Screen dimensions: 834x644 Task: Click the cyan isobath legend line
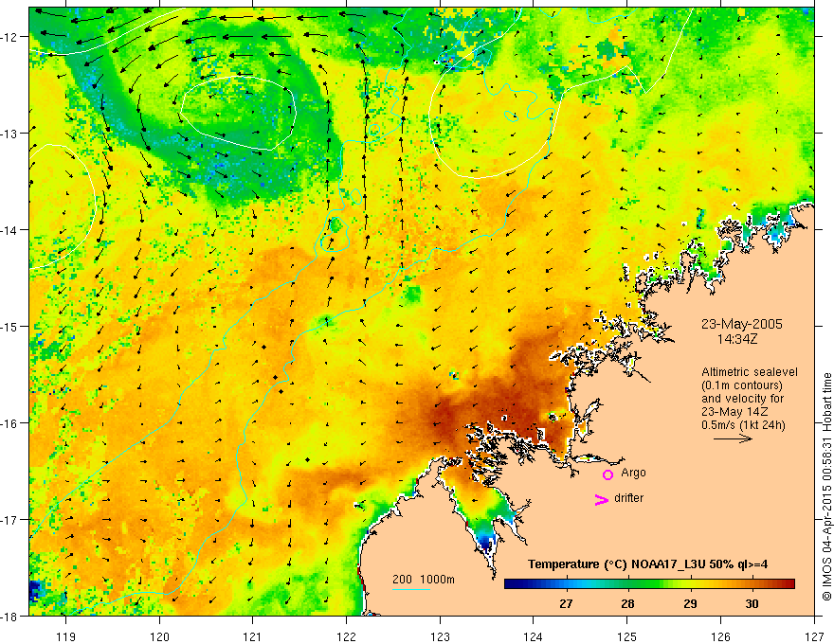pos(411,589)
